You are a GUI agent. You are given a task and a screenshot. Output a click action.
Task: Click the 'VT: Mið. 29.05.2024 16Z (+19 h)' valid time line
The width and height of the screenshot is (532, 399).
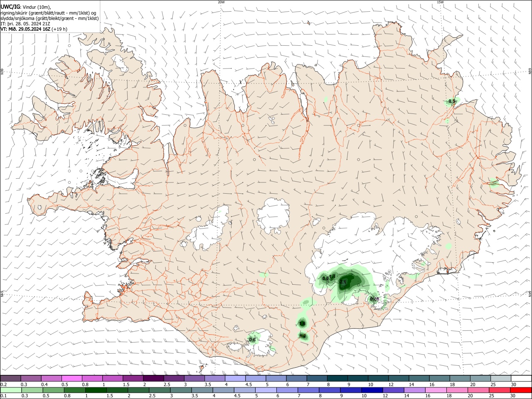34,29
